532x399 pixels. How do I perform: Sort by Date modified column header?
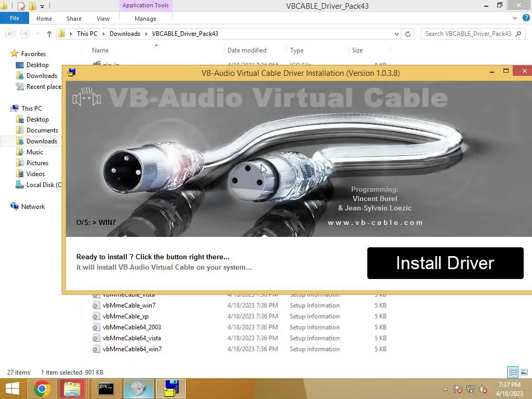click(247, 50)
